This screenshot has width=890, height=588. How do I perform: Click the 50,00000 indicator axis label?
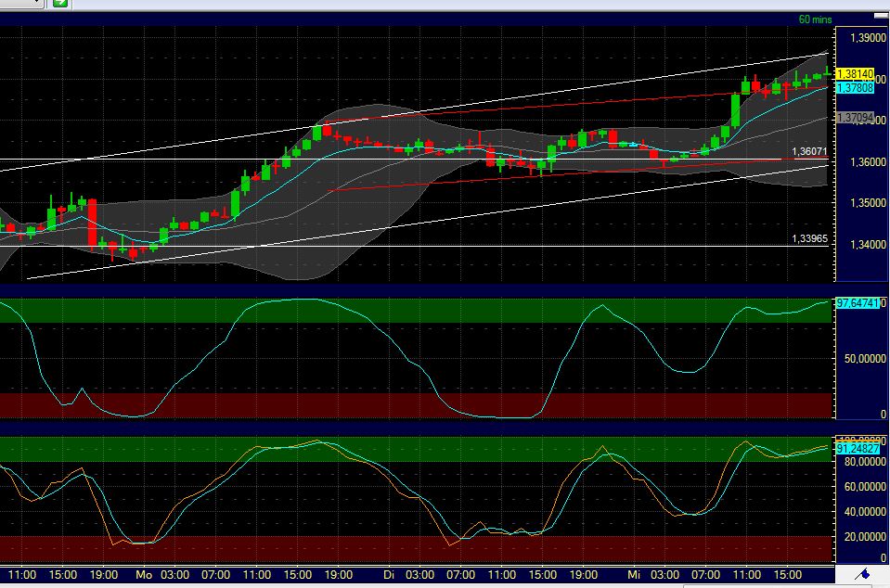click(865, 359)
